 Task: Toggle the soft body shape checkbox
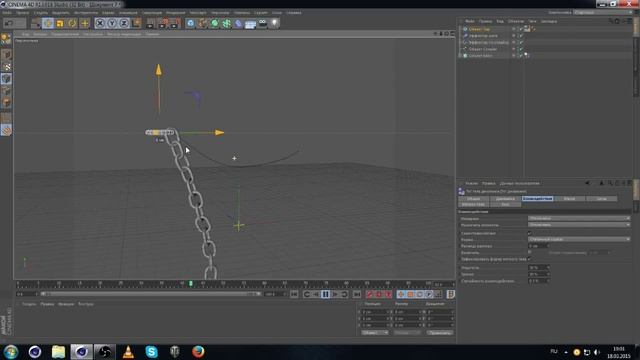click(x=529, y=259)
